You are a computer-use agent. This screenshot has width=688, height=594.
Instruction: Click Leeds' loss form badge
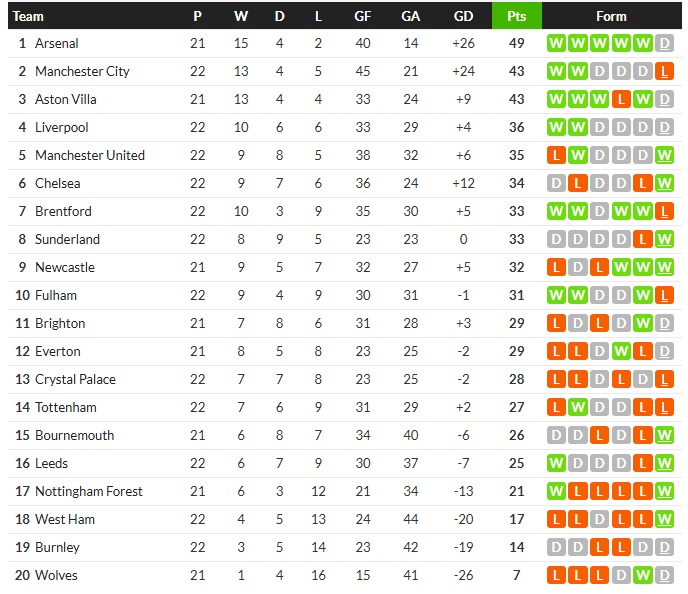click(x=644, y=463)
